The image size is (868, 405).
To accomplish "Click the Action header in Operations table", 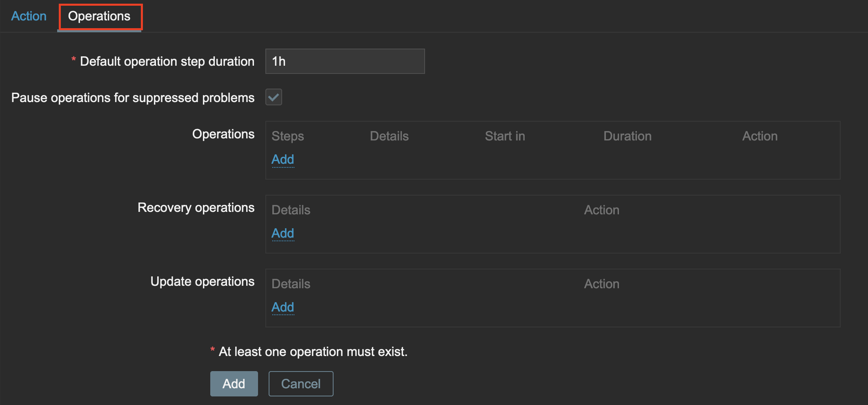I will 760,136.
